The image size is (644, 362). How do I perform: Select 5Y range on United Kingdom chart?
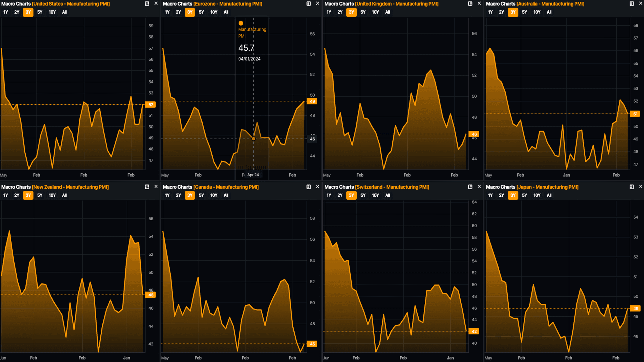coord(363,12)
